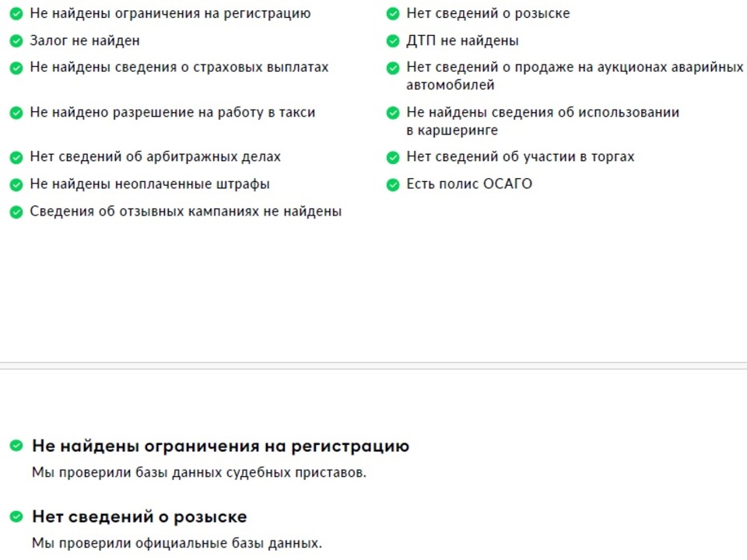Open 'Залог не найден' summary item
Viewport: 747px width, 560px height.
click(x=85, y=40)
